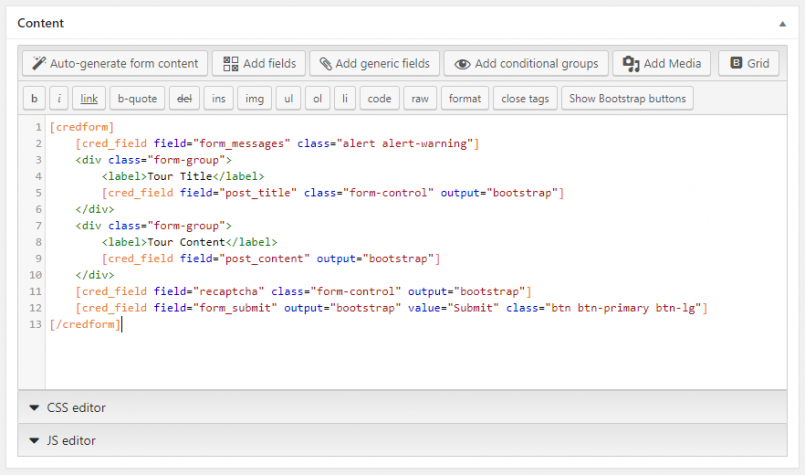Viewport: 805px width, 475px height.
Task: Expand the JS editor section
Action: (x=402, y=440)
